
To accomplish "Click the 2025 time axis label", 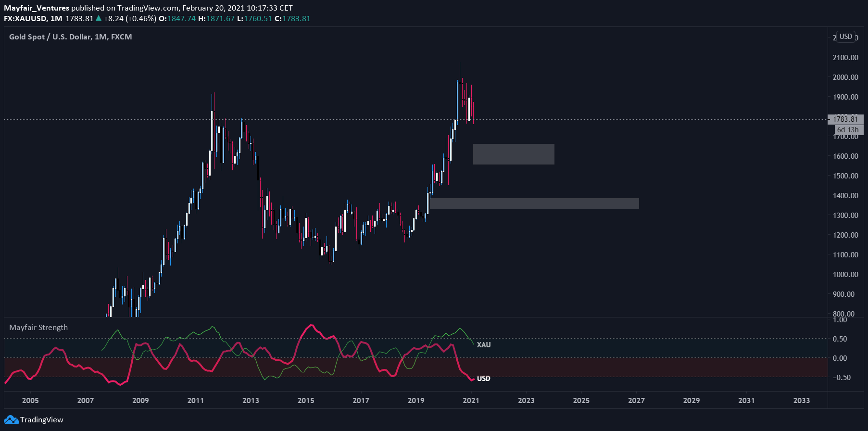I will (581, 401).
